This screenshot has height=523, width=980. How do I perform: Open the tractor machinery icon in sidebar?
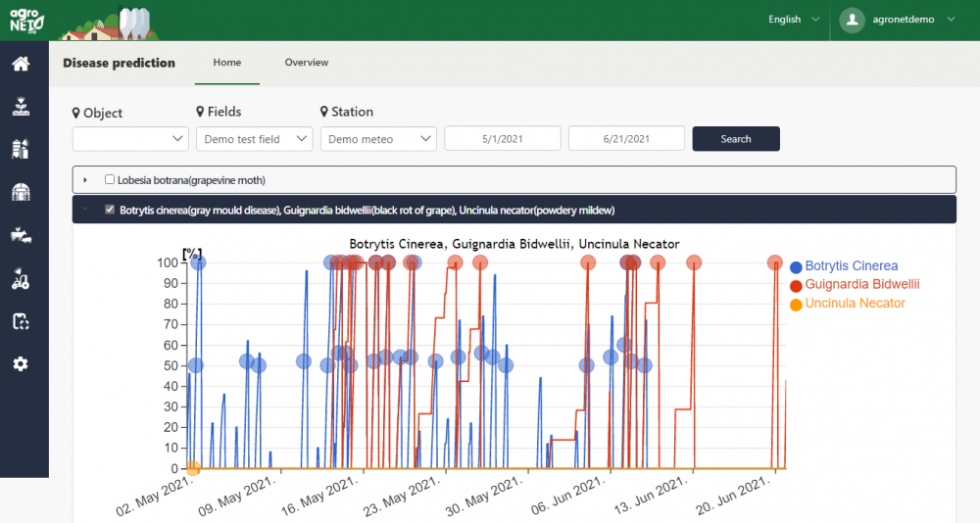[x=20, y=278]
